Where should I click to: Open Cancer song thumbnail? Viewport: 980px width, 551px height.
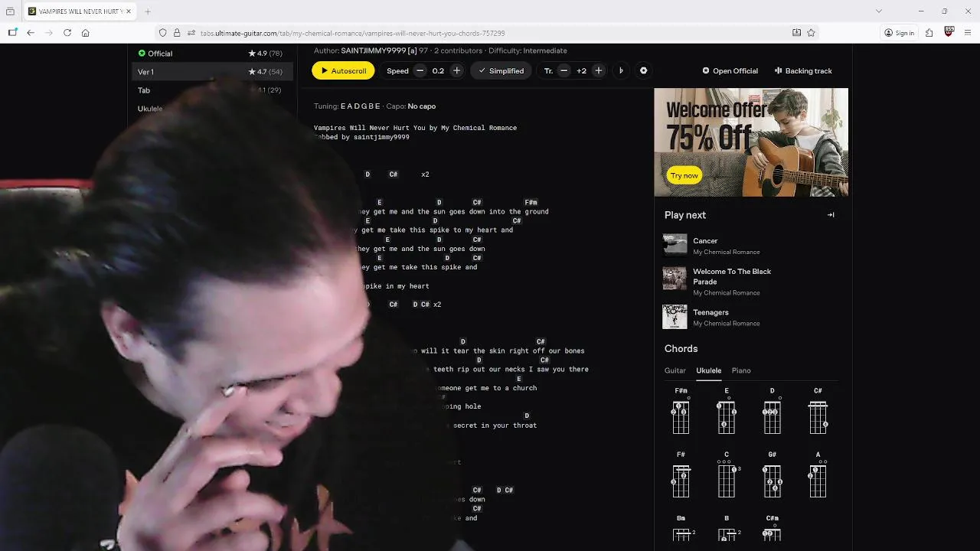(x=675, y=244)
